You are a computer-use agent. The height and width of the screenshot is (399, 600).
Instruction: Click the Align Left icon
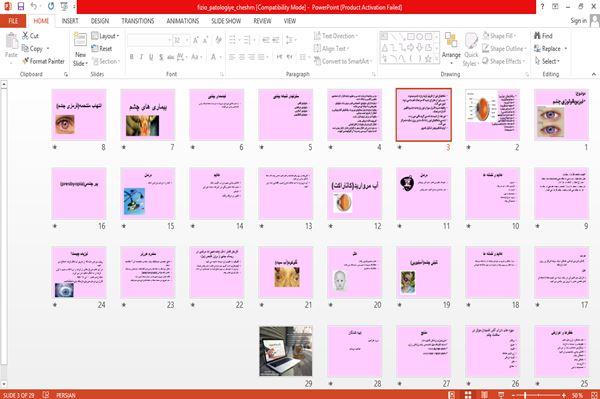click(232, 57)
